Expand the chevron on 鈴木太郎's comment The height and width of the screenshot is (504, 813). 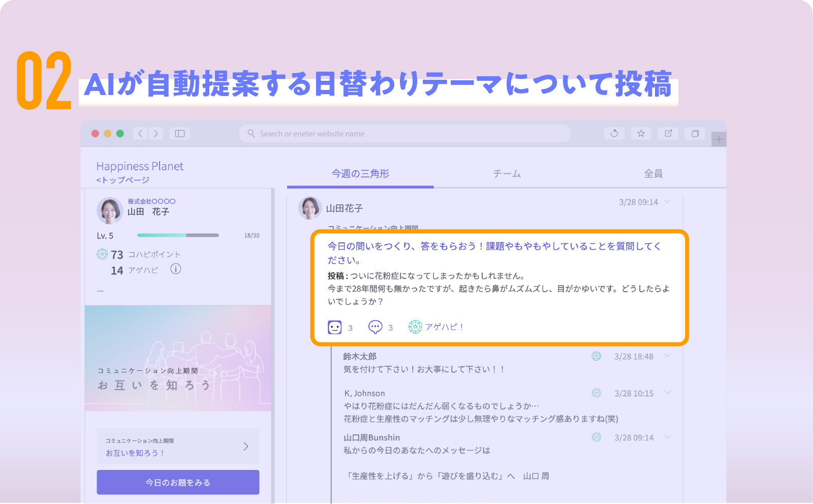click(668, 356)
